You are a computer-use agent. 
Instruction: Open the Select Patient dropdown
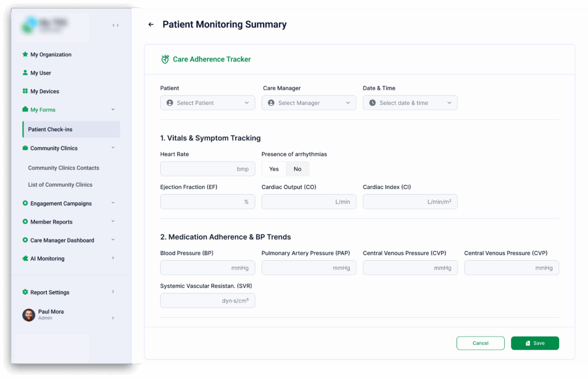click(207, 102)
